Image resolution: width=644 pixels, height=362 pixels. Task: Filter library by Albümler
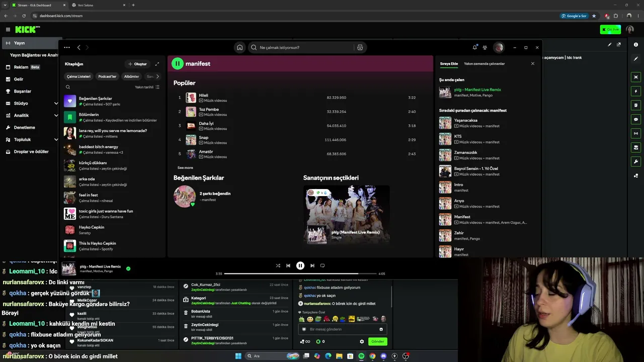[131, 76]
